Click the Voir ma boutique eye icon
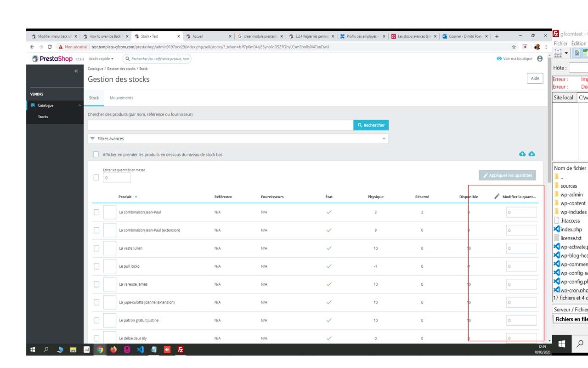The height and width of the screenshot is (368, 588). 499,59
